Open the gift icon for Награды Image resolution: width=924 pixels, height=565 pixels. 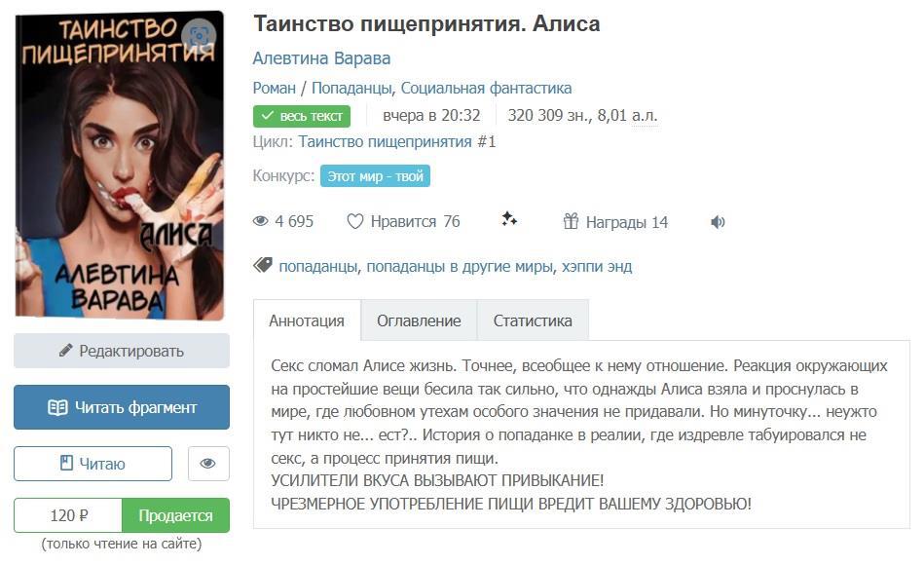pos(571,221)
